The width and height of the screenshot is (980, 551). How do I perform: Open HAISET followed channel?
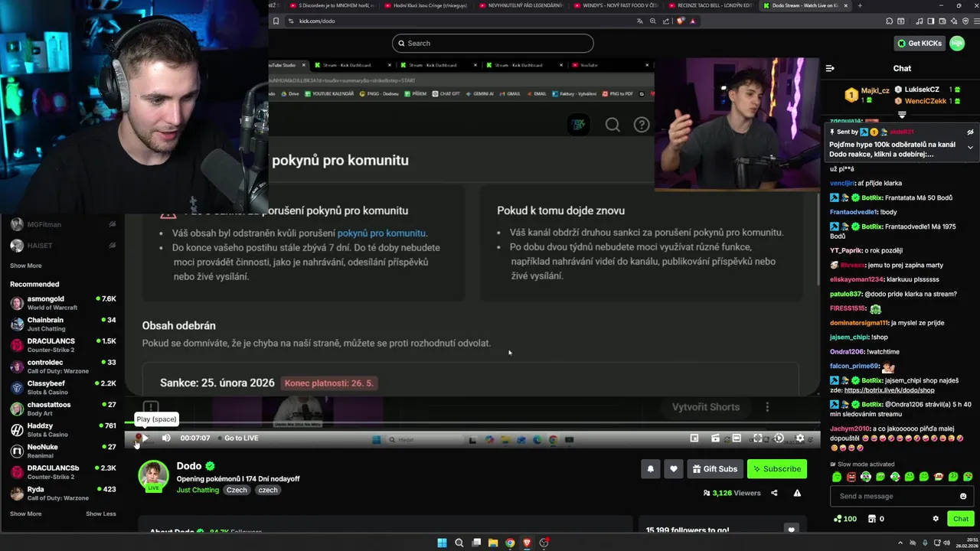click(63, 246)
